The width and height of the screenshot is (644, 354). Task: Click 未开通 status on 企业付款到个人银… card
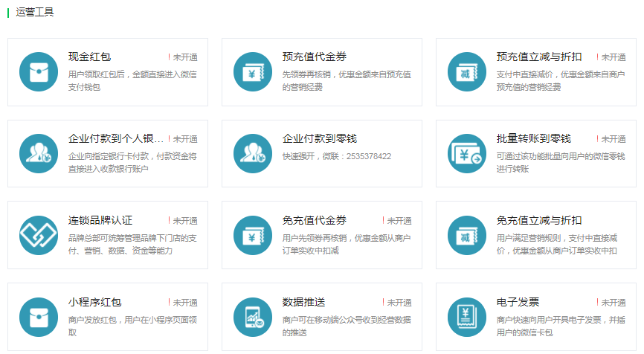coord(183,139)
